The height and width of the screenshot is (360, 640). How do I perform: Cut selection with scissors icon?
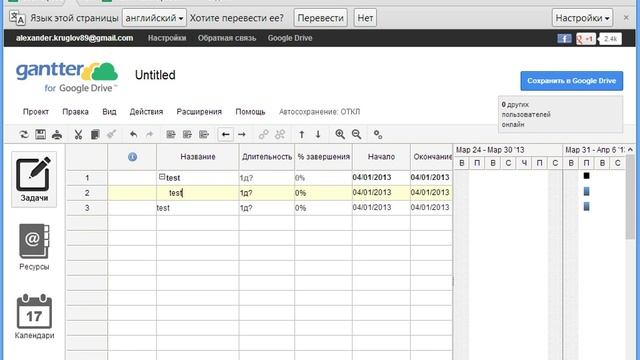(x=78, y=134)
